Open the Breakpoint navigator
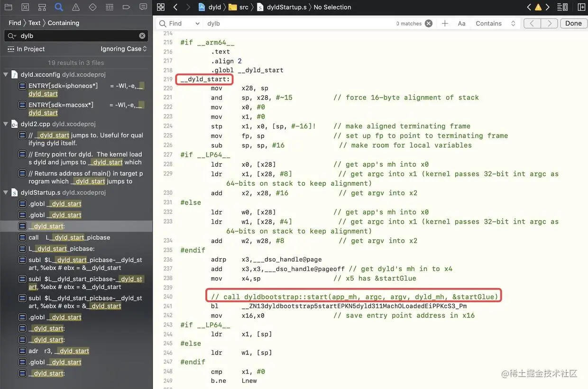 (x=126, y=7)
